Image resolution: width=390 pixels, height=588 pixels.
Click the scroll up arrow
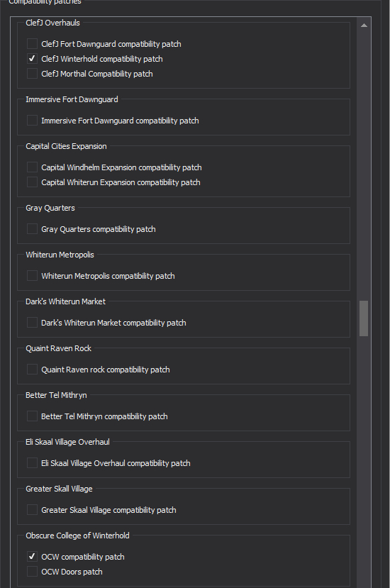click(x=364, y=26)
